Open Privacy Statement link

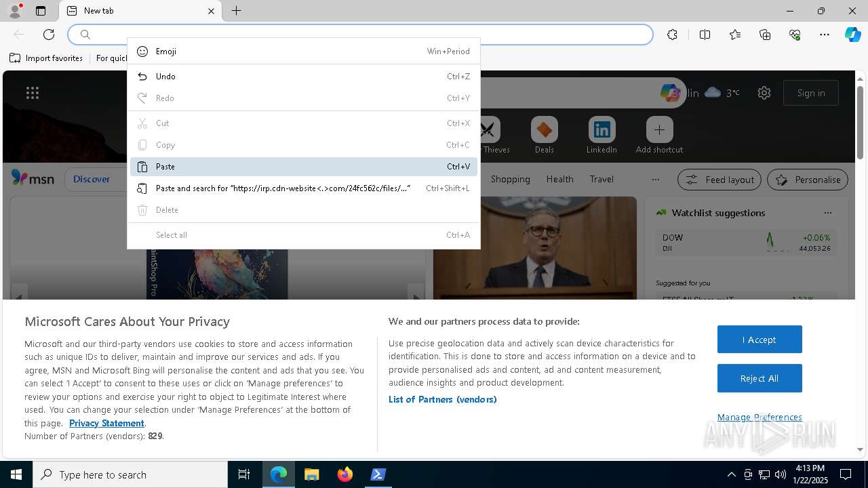point(106,423)
